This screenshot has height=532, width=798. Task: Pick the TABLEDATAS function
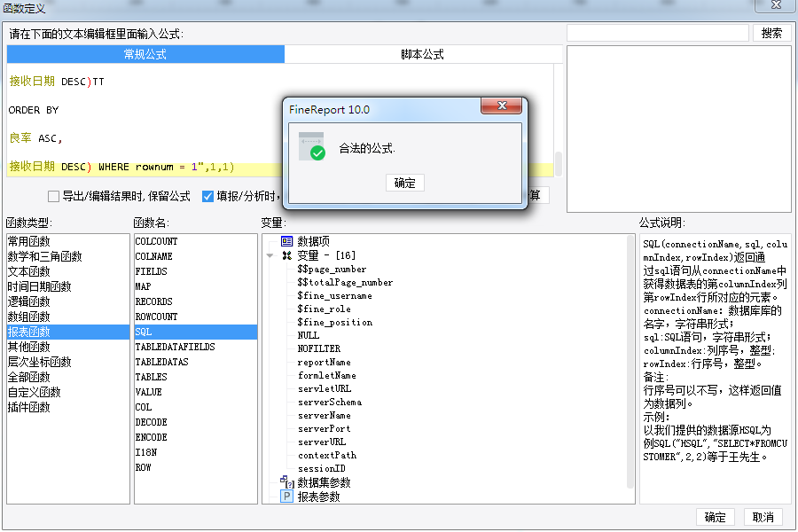coord(195,362)
